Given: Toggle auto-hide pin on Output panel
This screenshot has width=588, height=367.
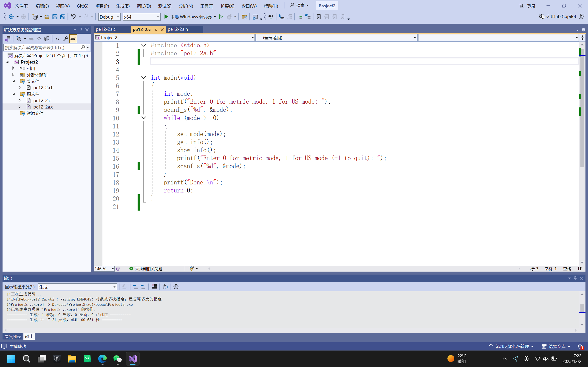Looking at the screenshot, I should (x=575, y=278).
